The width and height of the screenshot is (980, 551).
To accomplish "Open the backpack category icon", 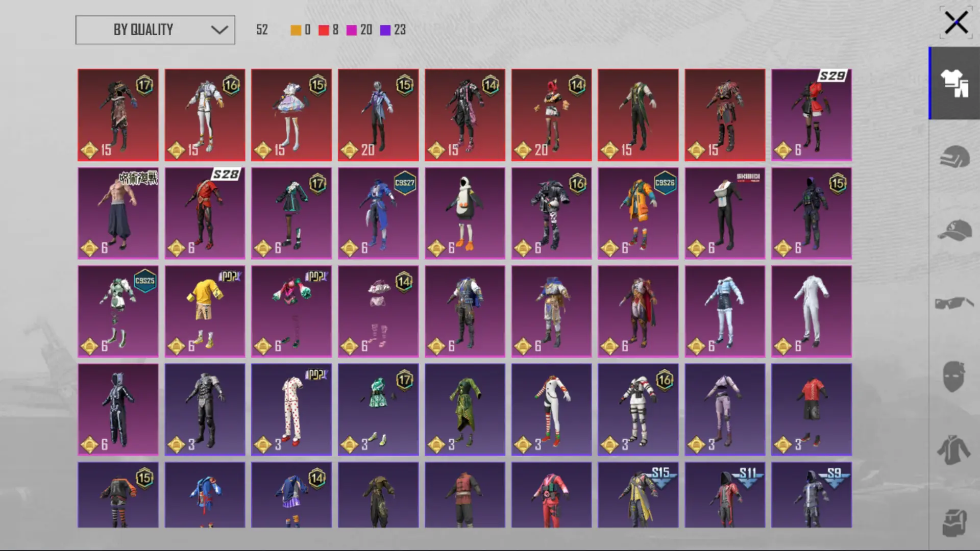I will [x=954, y=523].
